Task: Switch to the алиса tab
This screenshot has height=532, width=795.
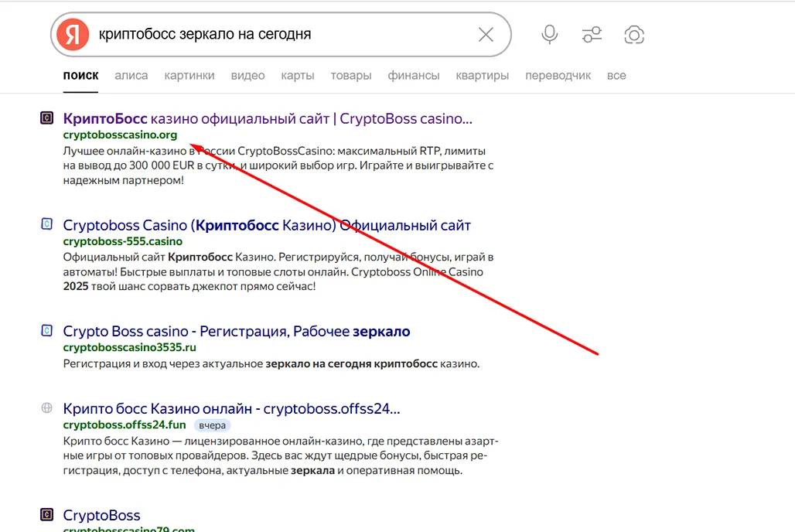Action: [131, 76]
